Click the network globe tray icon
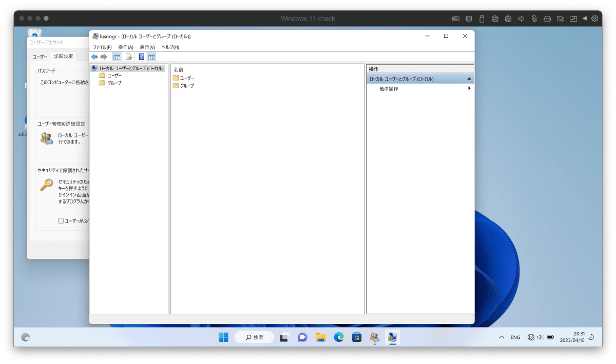This screenshot has height=364, width=616. coord(531,337)
